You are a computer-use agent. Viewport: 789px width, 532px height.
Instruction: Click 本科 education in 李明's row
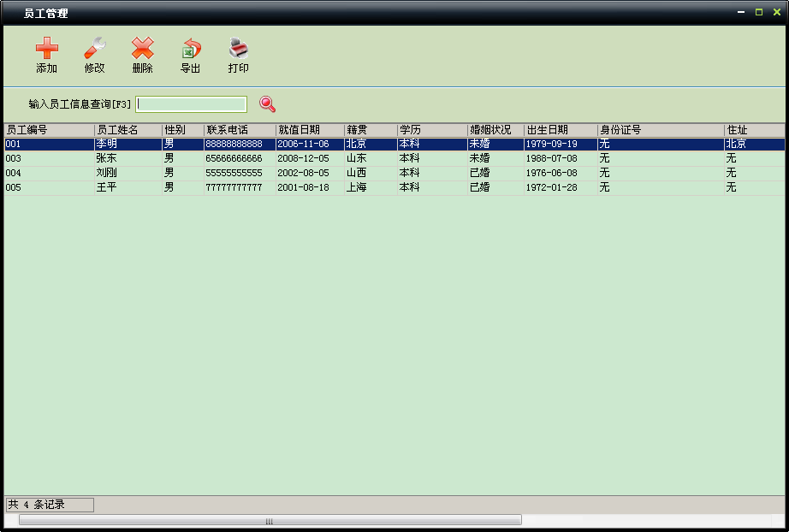click(x=409, y=144)
